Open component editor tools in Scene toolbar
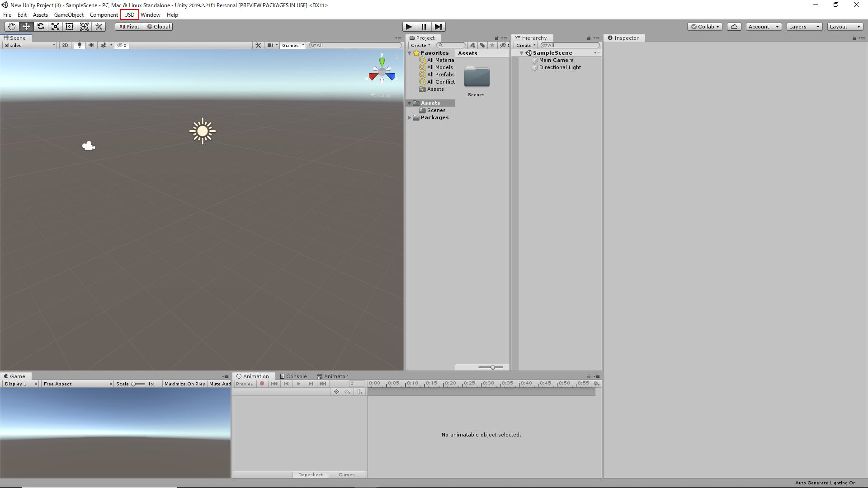Screen dimensions: 868x488 click(x=258, y=45)
